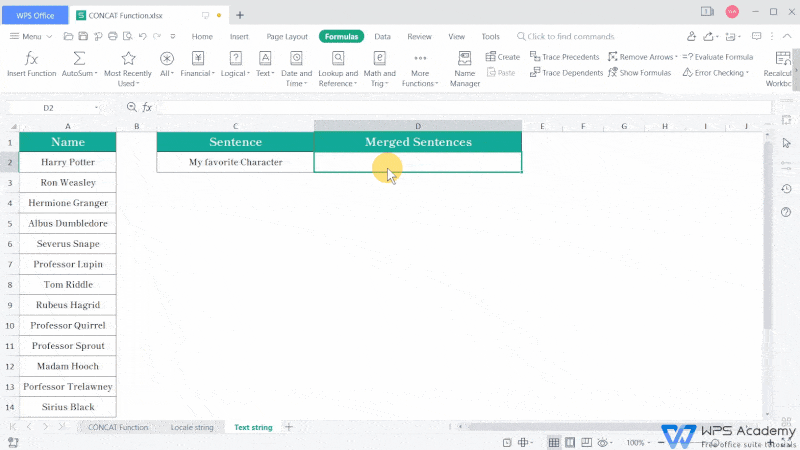
Task: Expand More Functions menu
Action: 420,69
